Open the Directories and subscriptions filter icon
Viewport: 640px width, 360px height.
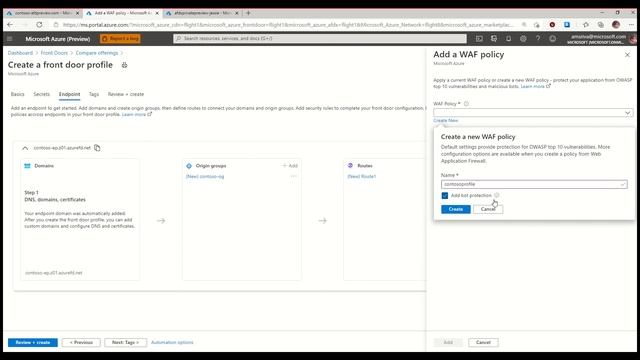[494, 39]
